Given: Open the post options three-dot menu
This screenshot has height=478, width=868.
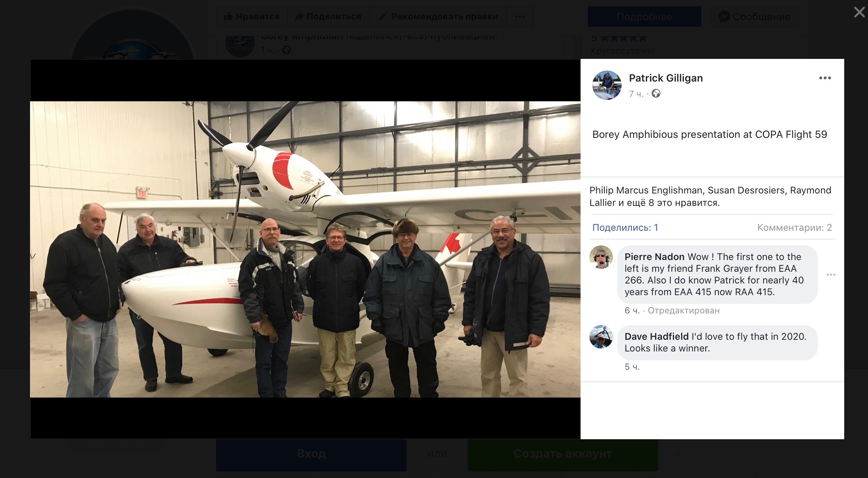Looking at the screenshot, I should (825, 78).
